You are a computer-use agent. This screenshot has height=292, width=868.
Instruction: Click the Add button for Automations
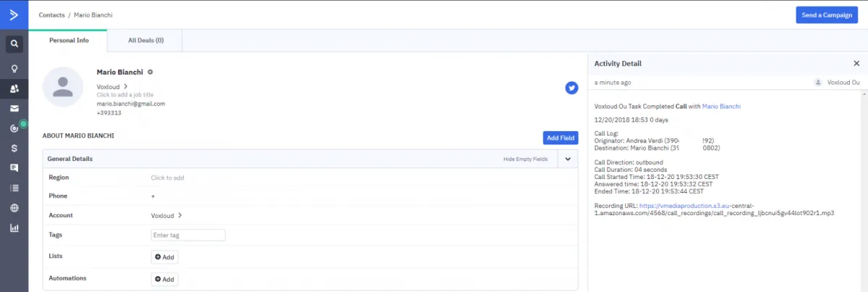164,279
